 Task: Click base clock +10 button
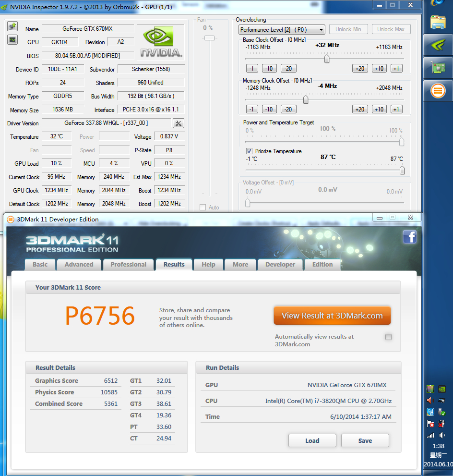379,69
